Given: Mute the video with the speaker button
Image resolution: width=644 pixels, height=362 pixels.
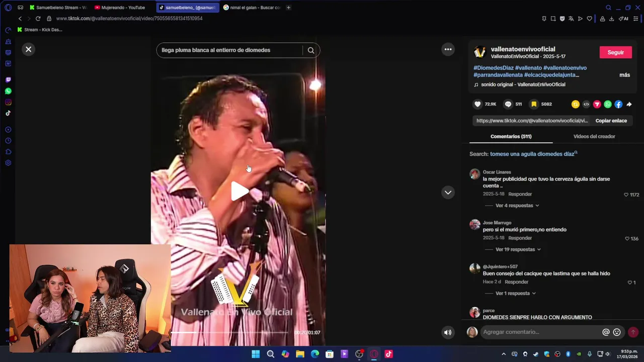Looking at the screenshot, I should coord(447,332).
